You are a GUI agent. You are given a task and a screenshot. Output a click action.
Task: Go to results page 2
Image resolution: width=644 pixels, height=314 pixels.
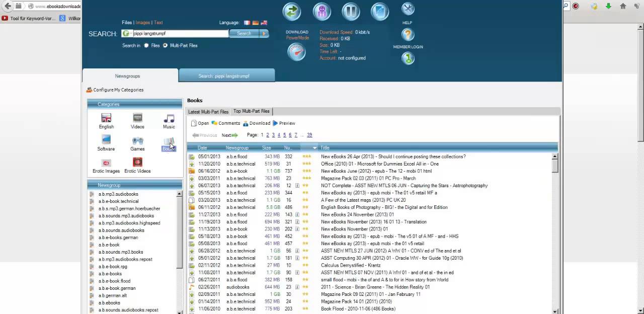tap(268, 135)
